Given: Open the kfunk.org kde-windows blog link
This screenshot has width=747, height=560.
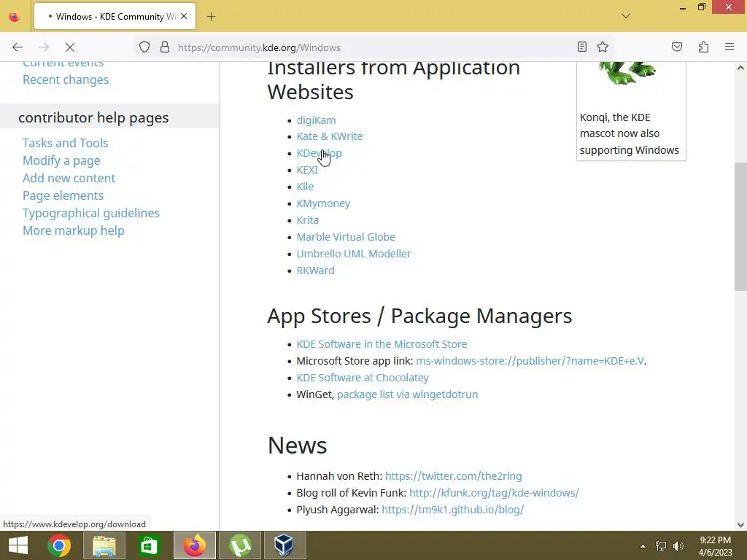Looking at the screenshot, I should 494,493.
